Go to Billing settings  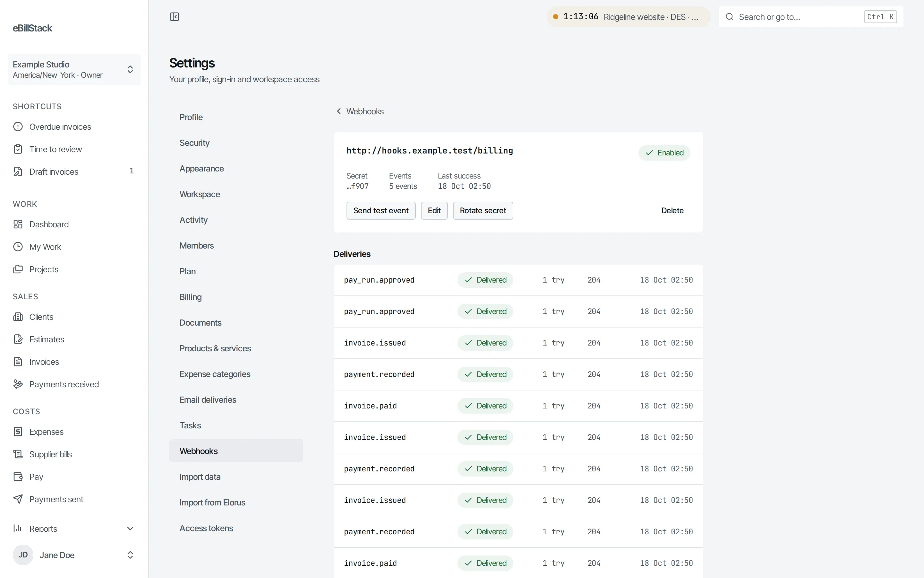click(x=236, y=297)
